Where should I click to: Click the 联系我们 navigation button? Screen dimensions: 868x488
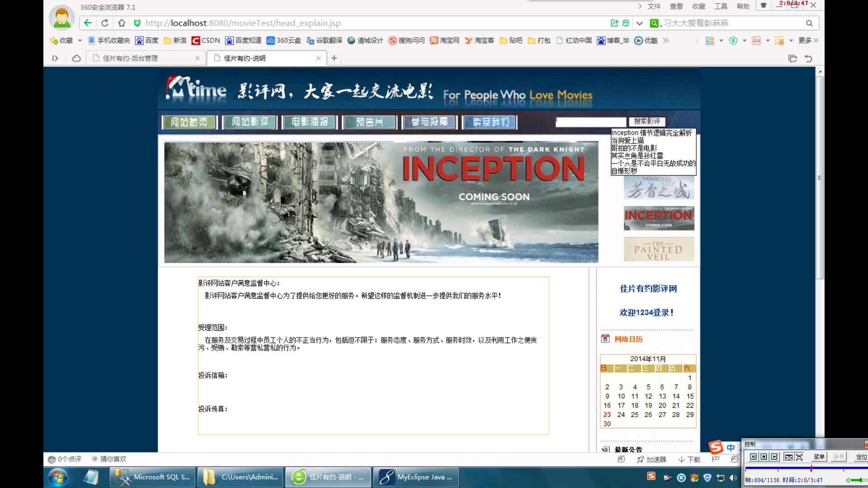click(x=490, y=122)
